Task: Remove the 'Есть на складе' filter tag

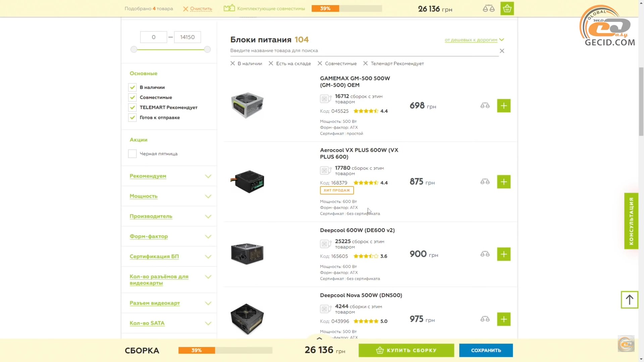Action: [271, 63]
